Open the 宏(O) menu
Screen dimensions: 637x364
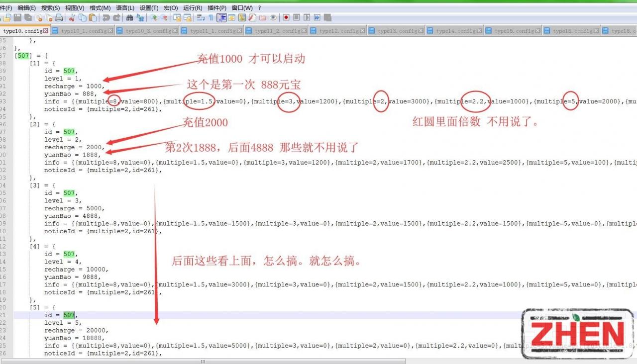pyautogui.click(x=171, y=8)
